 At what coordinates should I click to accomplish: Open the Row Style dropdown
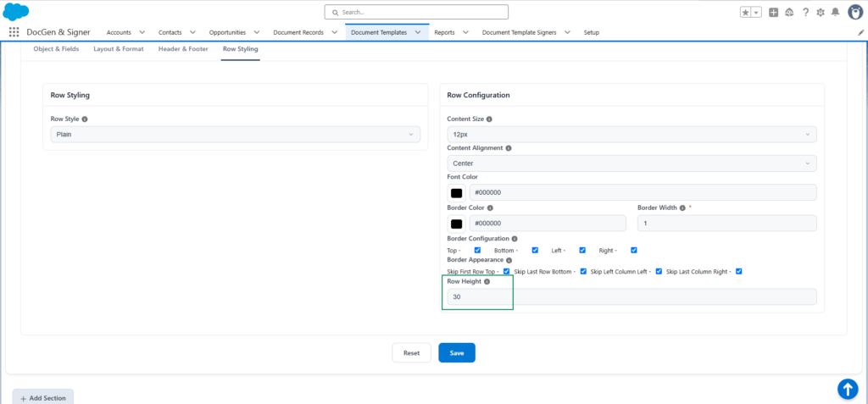236,135
